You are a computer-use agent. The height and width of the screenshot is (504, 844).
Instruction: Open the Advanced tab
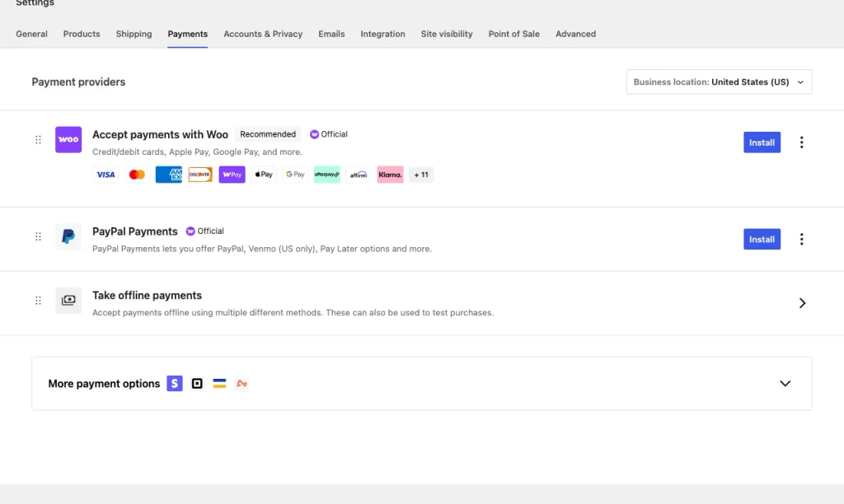coord(575,34)
